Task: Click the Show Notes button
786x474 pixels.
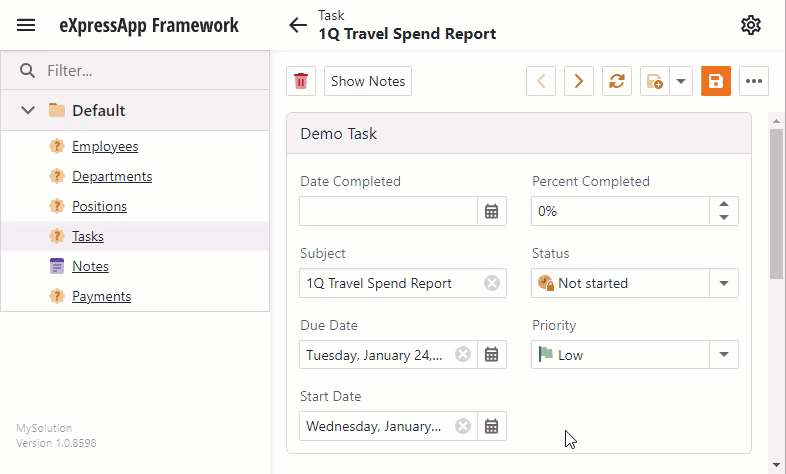Action: (x=368, y=81)
